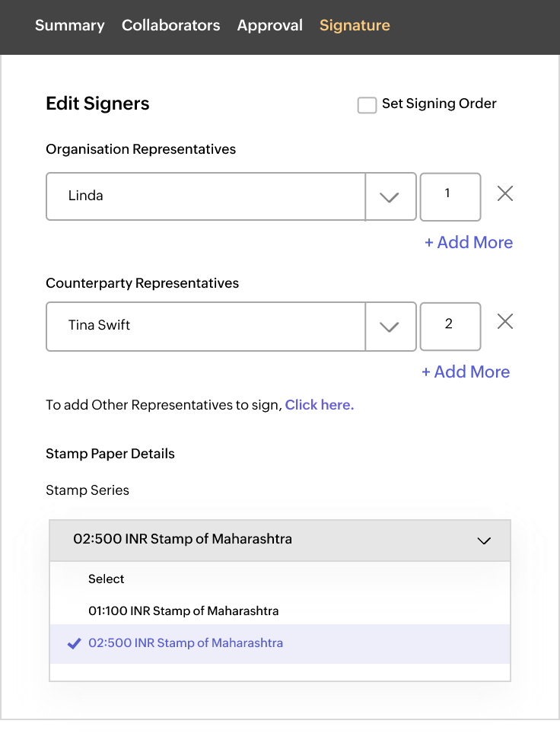Remove Tina Swift signer with X icon
Image resolution: width=560 pixels, height=743 pixels.
click(504, 322)
